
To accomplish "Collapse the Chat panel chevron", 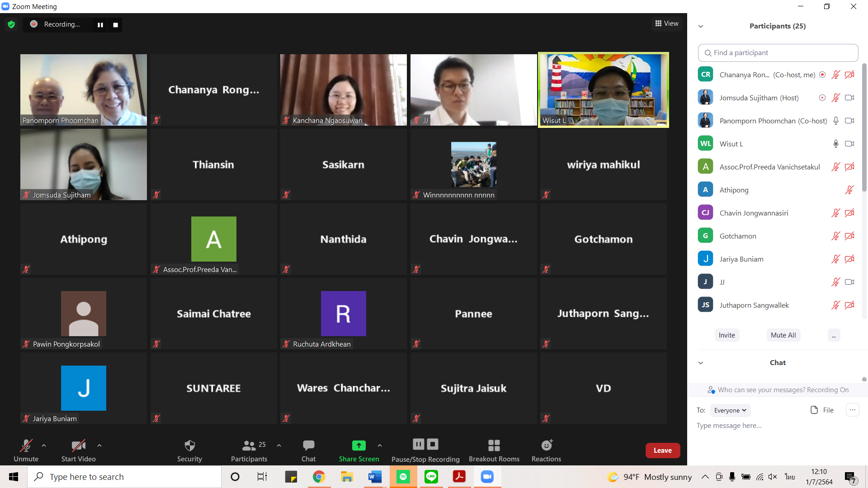I will tap(701, 363).
